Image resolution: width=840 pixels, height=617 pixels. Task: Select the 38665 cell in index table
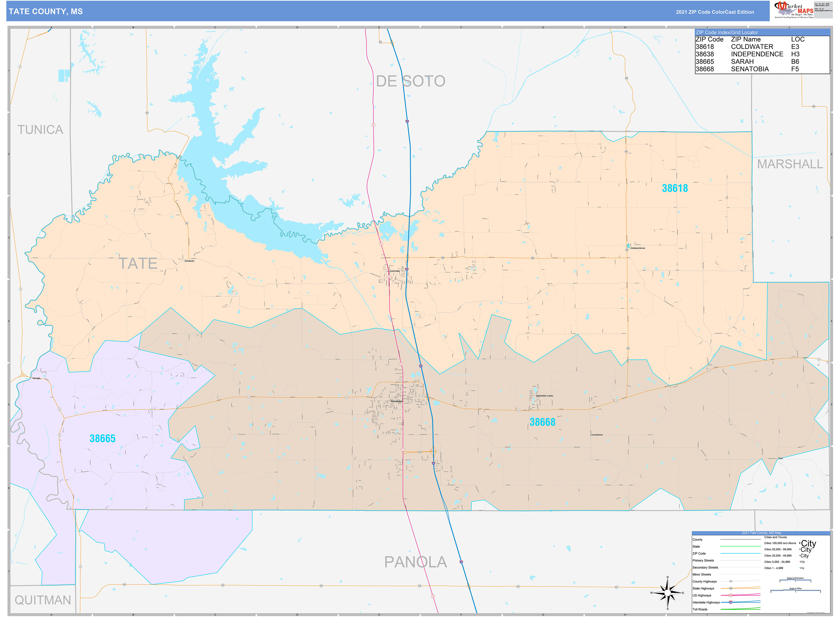point(705,62)
